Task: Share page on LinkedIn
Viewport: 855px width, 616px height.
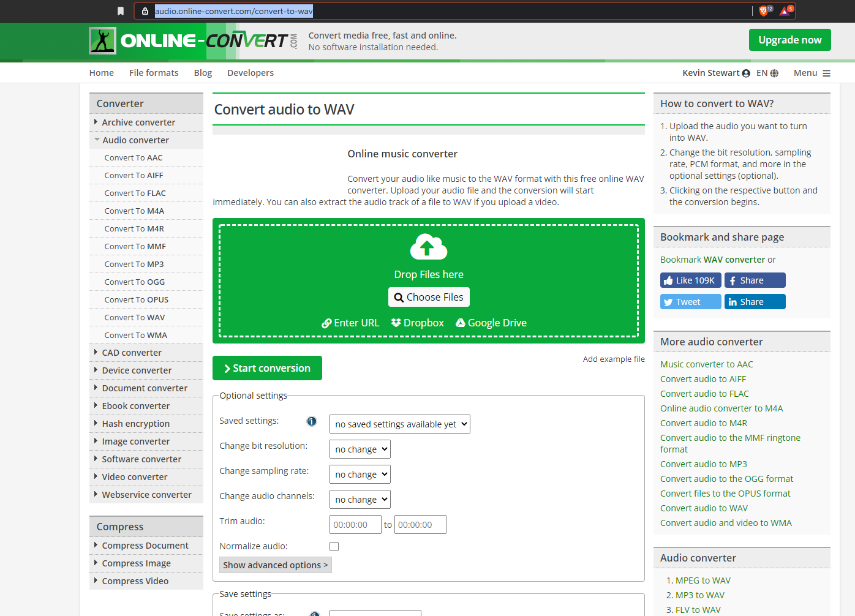Action: pyautogui.click(x=755, y=302)
